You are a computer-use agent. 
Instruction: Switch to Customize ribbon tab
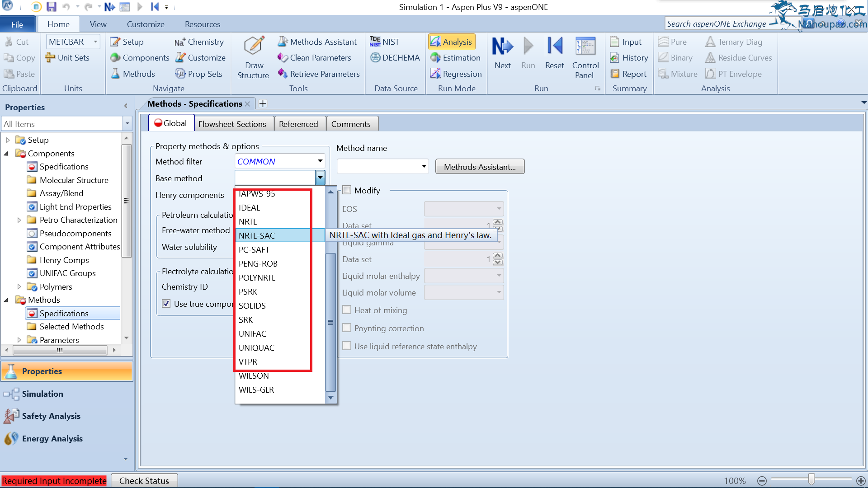[146, 24]
